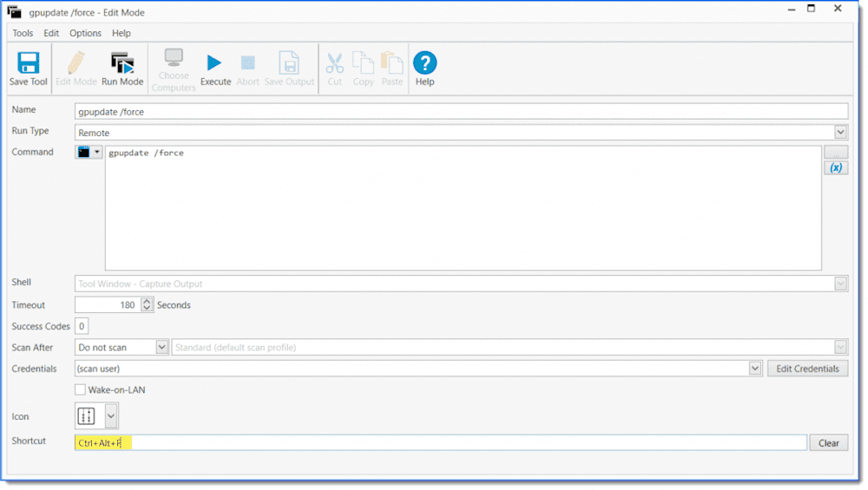Click the Timeout value field showing 180

tap(108, 304)
